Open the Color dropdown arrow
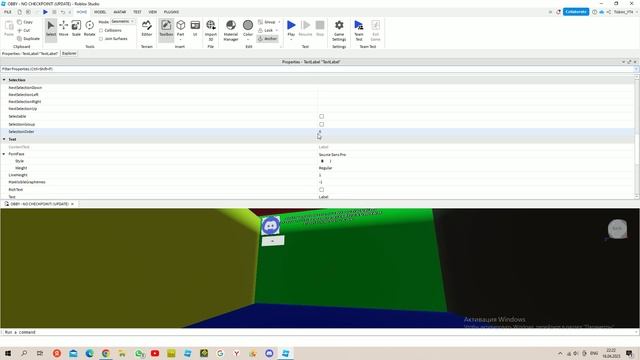This screenshot has height=360, width=640. coord(248,40)
